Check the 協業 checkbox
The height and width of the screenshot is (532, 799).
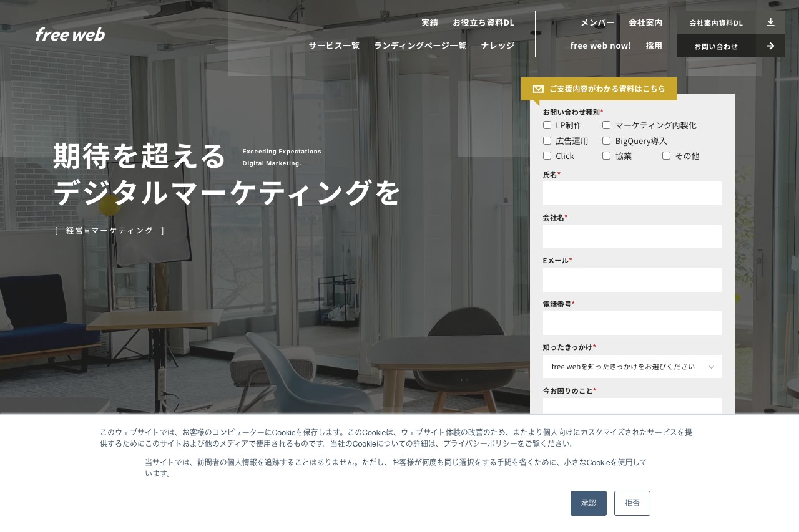606,155
